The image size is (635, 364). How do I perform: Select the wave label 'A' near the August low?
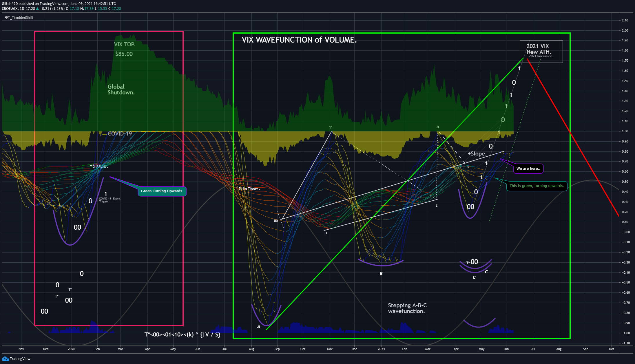coord(259,327)
